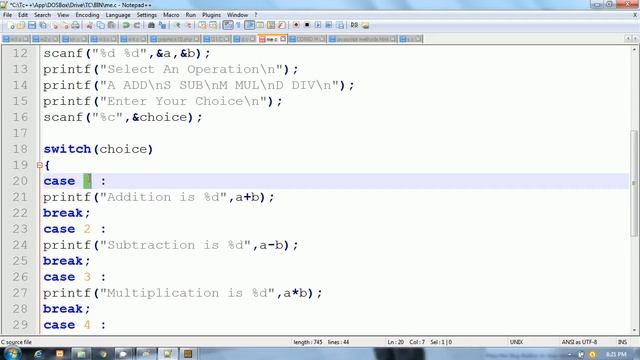Image resolution: width=640 pixels, height=360 pixels.
Task: Open the File menu
Action: 8,15
